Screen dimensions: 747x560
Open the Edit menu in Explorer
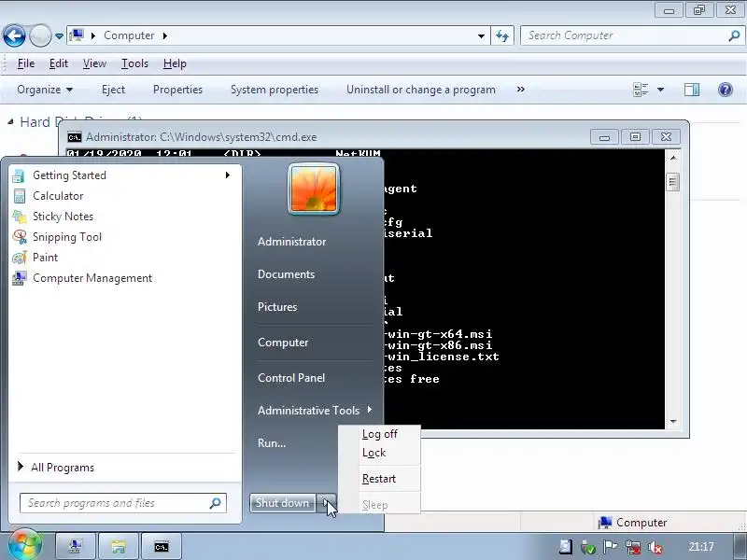click(59, 63)
